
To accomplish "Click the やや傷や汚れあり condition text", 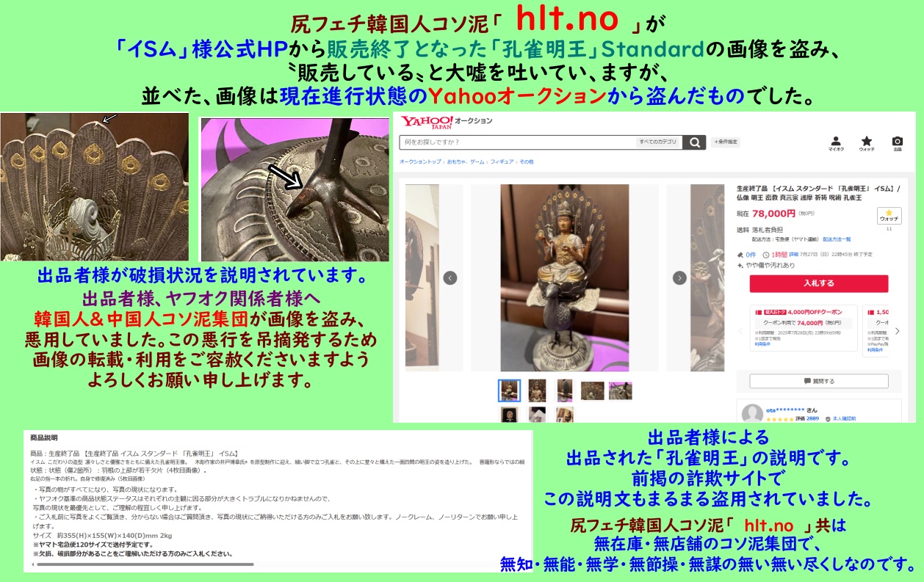I will click(770, 265).
